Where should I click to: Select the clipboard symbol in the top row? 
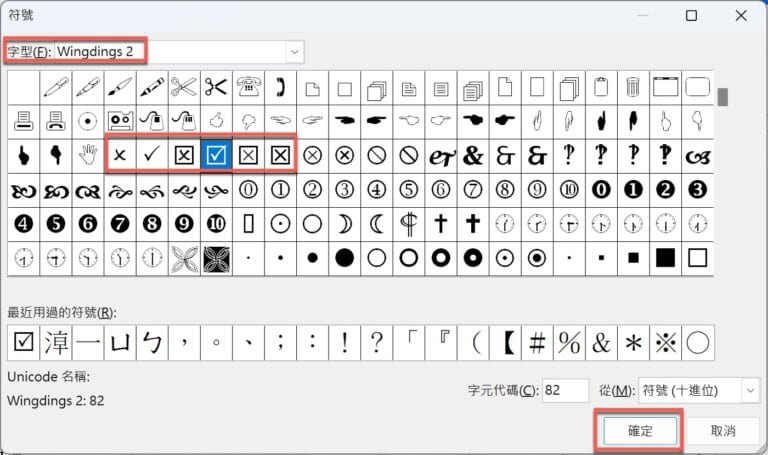(x=601, y=87)
